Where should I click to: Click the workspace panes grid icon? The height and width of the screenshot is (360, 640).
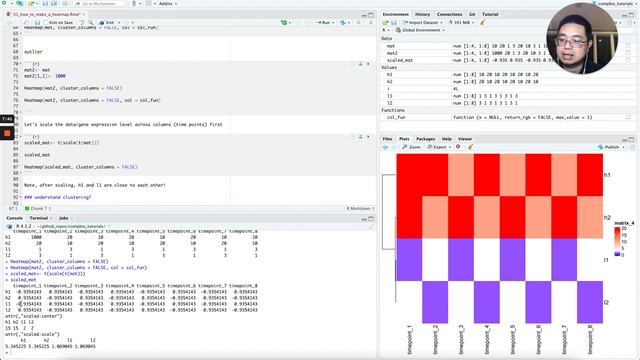(x=149, y=4)
